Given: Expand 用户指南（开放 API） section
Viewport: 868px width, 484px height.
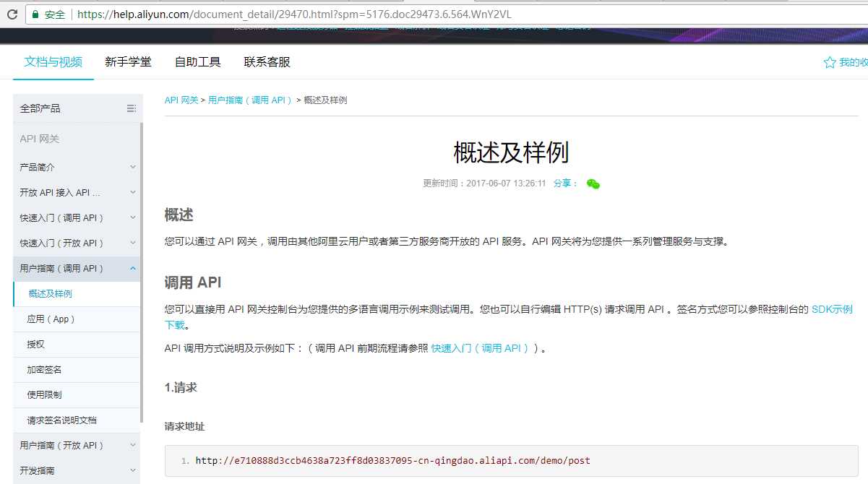Looking at the screenshot, I should [x=77, y=445].
